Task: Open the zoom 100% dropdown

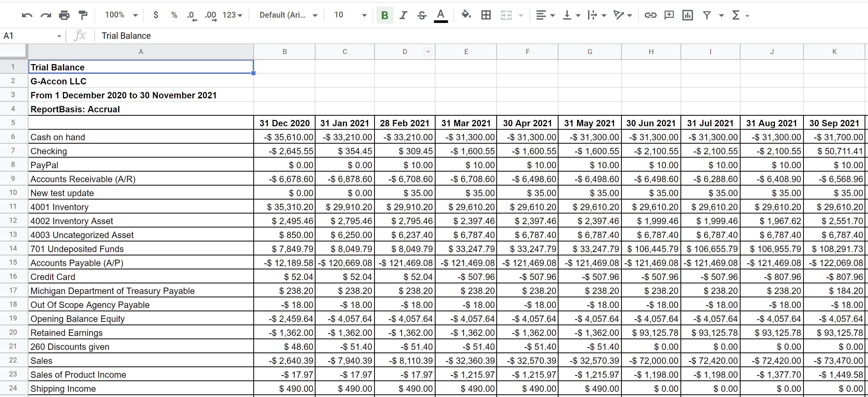Action: [121, 15]
